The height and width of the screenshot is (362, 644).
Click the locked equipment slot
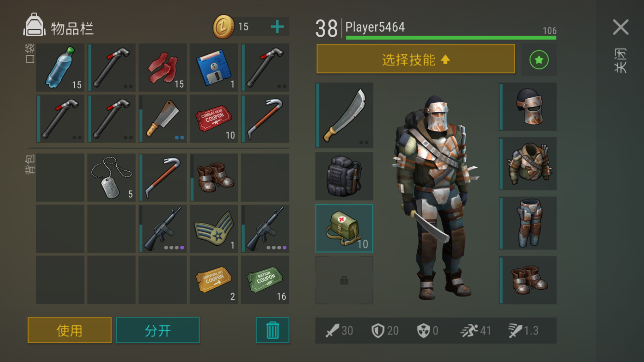(344, 280)
